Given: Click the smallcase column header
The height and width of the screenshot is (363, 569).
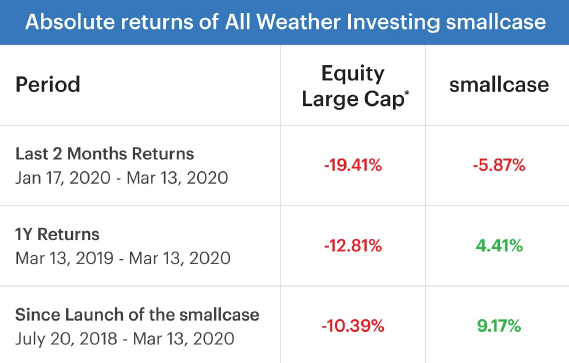Looking at the screenshot, I should click(499, 85).
